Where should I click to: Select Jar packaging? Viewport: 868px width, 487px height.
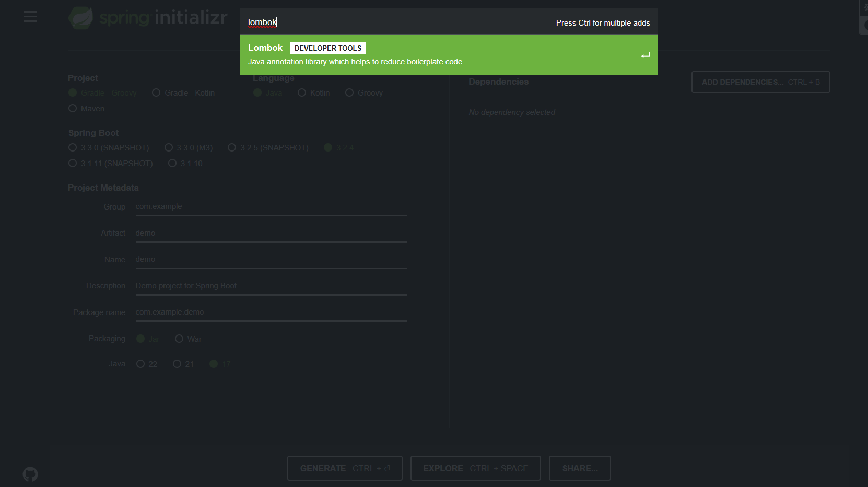click(148, 339)
